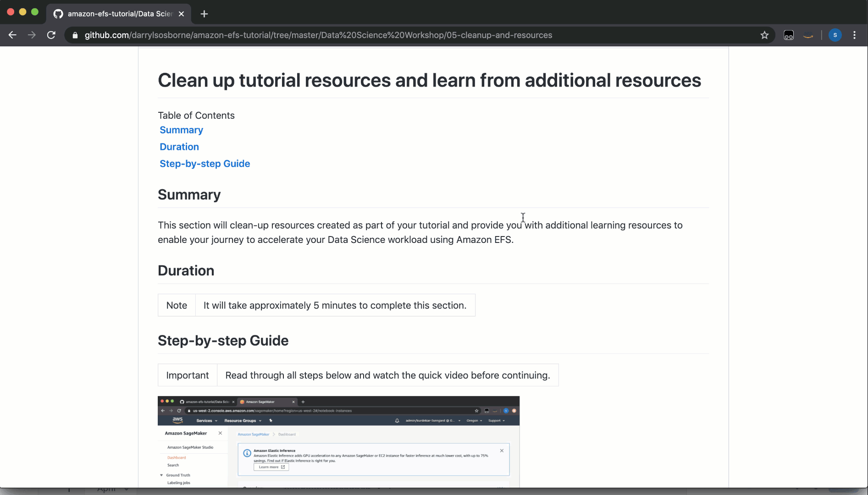Click the 'Read through all steps below' cell
The image size is (868, 495).
tap(387, 375)
